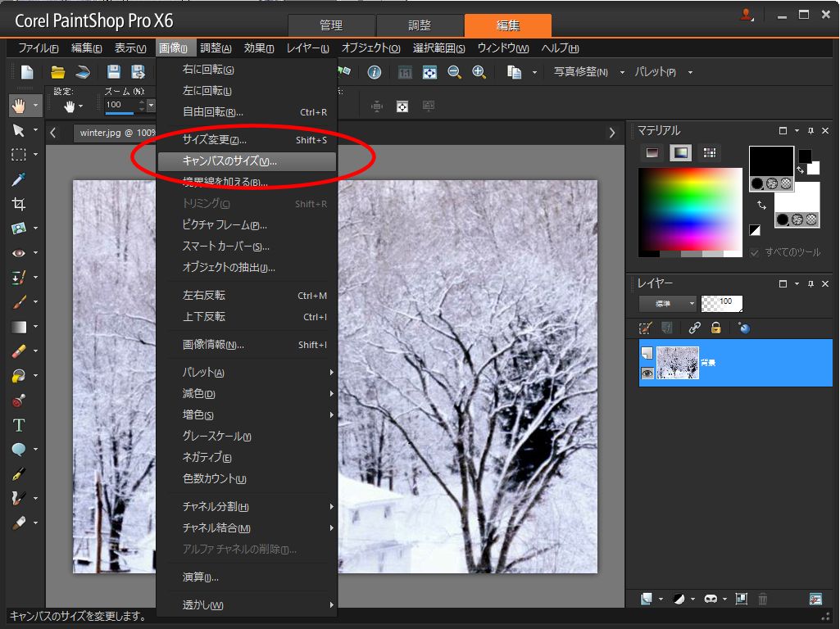Select the rectangular Selection tool
The width and height of the screenshot is (840, 629).
click(19, 155)
